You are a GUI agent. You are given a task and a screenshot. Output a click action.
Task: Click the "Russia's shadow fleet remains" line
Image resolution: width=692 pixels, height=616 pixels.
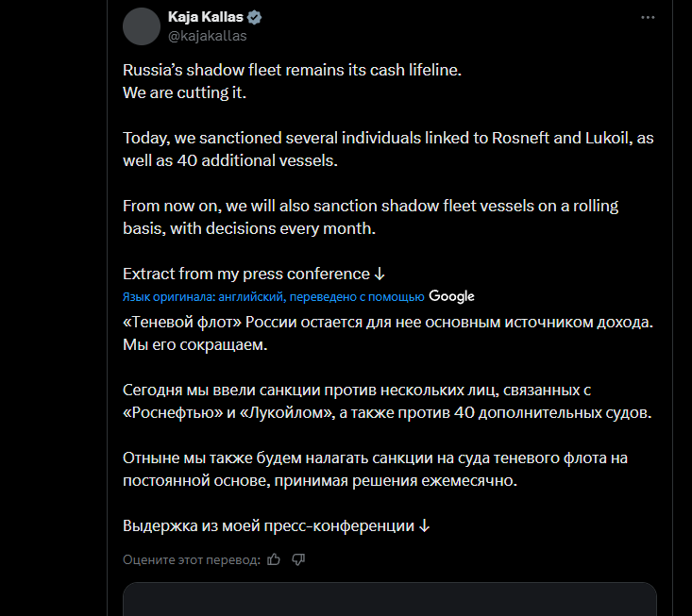292,71
